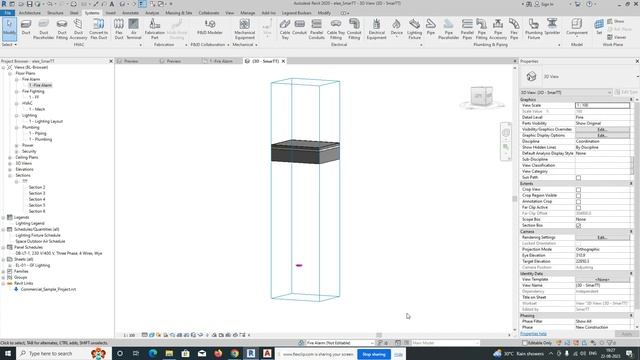
Task: Enable the Crop View checkbox
Action: (x=578, y=189)
